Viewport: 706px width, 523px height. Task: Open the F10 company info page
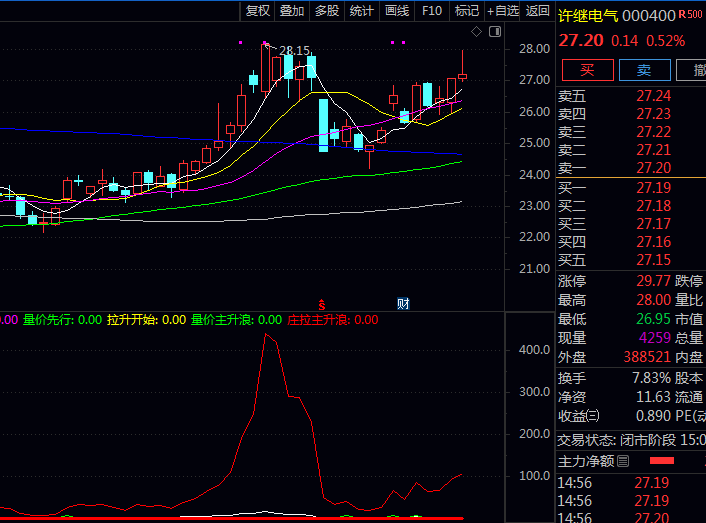pyautogui.click(x=432, y=11)
